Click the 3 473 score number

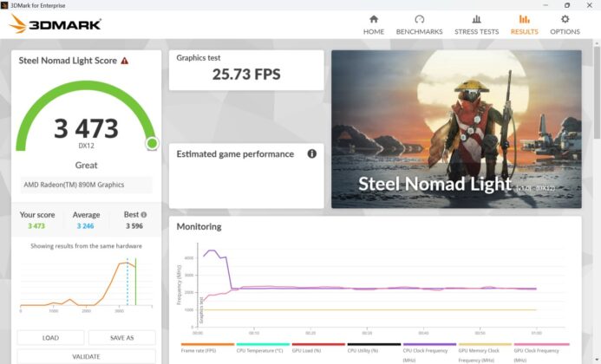pyautogui.click(x=86, y=128)
